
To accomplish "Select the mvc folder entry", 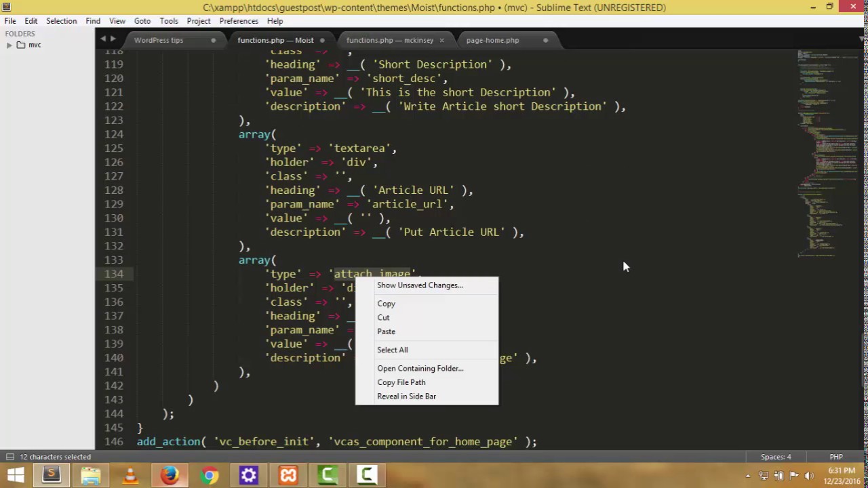I will point(35,45).
